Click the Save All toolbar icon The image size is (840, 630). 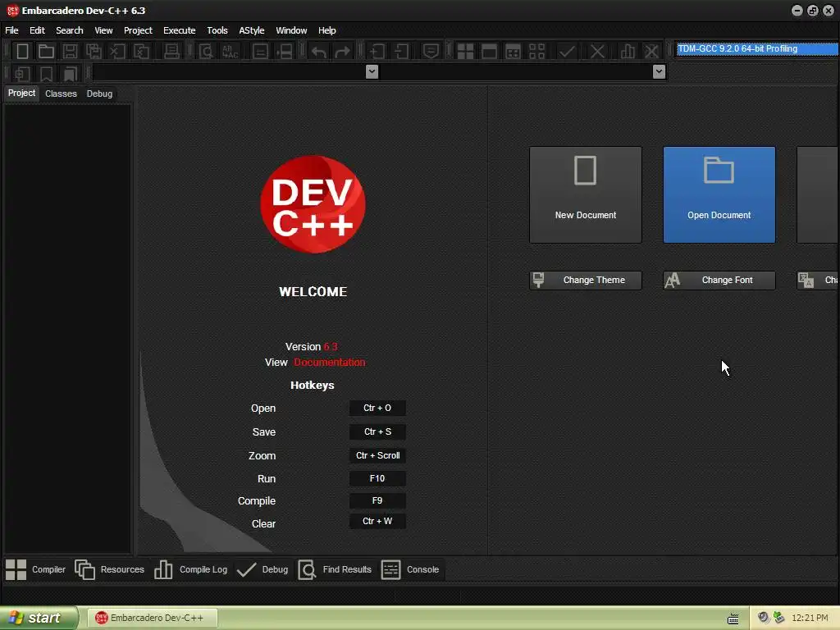[94, 52]
